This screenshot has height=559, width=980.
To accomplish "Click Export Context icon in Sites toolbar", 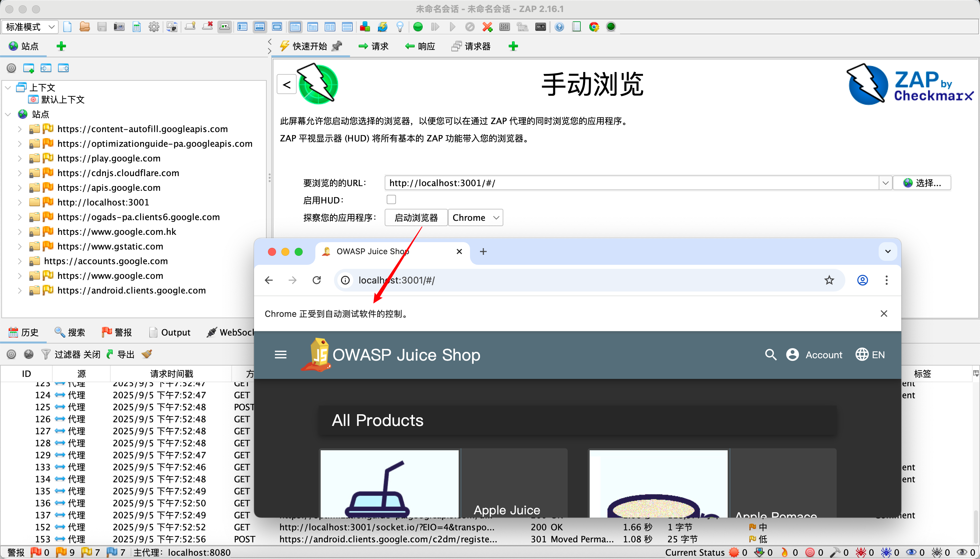I will [63, 68].
